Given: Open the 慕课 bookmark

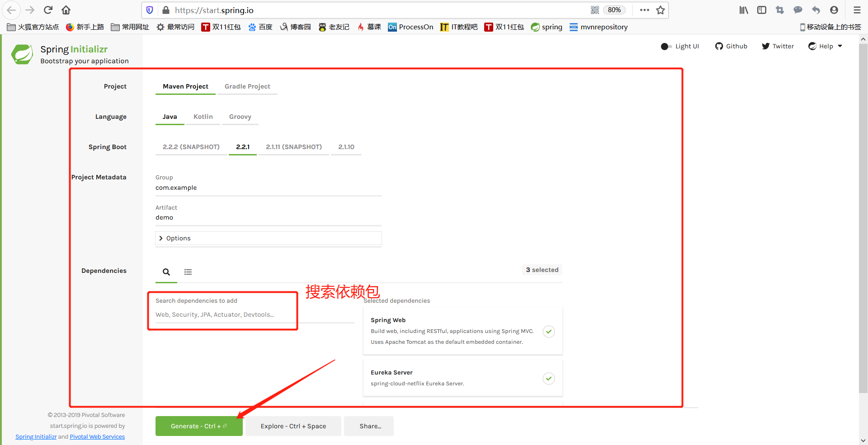Looking at the screenshot, I should point(369,27).
